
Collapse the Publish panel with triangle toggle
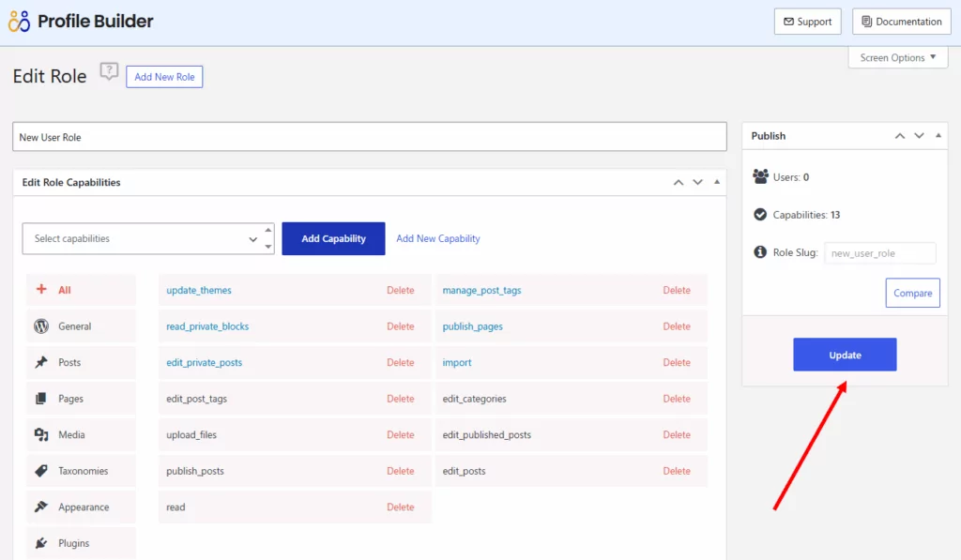click(x=939, y=136)
